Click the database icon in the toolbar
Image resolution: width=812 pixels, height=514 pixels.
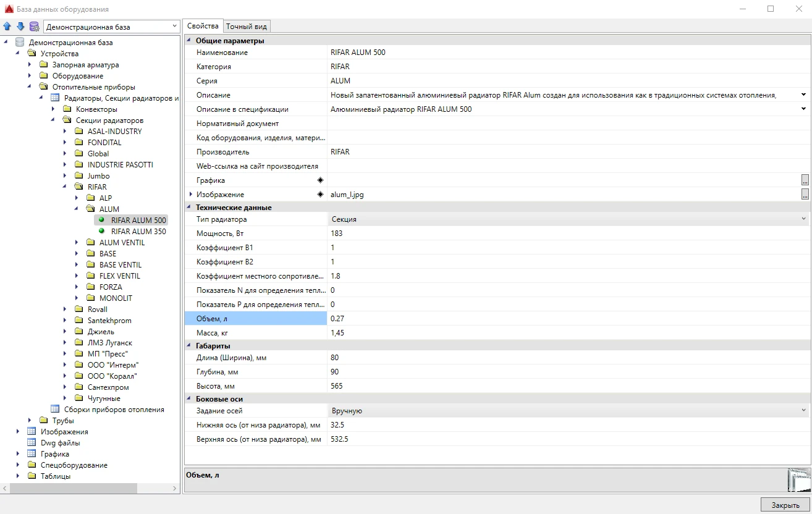coord(34,27)
